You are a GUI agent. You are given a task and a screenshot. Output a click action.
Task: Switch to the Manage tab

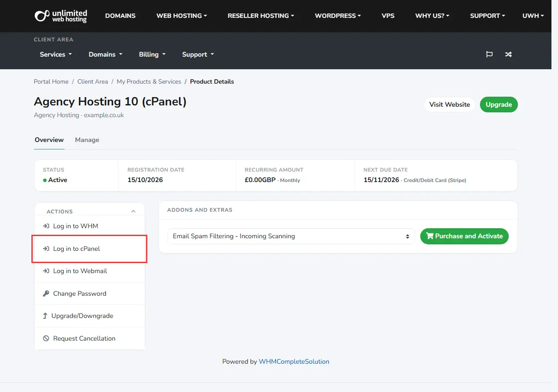pyautogui.click(x=87, y=140)
